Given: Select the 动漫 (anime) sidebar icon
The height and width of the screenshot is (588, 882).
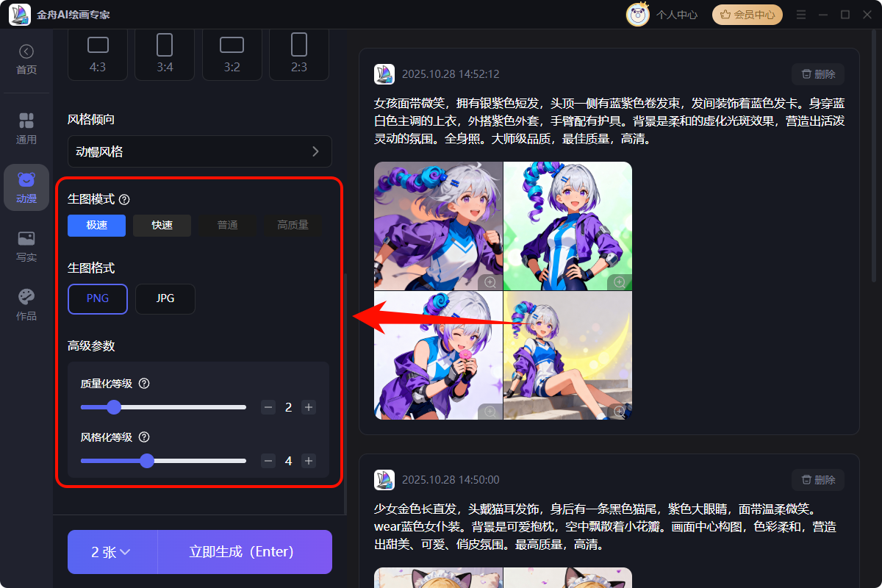Looking at the screenshot, I should tap(26, 187).
